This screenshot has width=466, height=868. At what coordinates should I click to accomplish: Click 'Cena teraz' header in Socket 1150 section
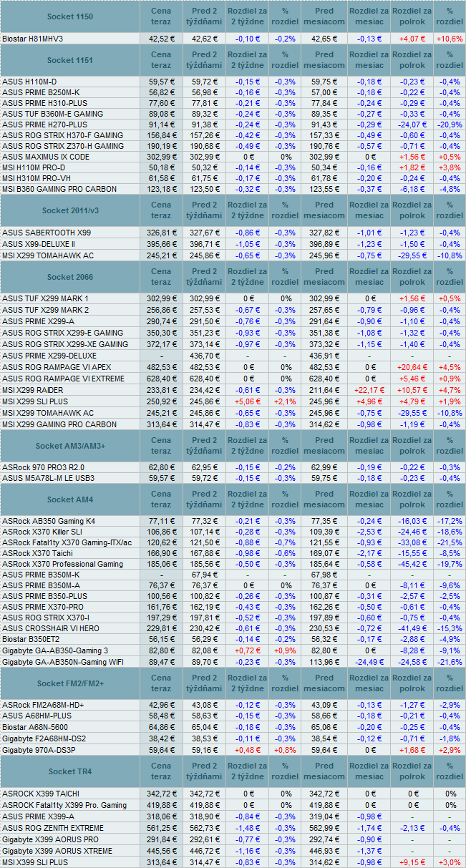(162, 16)
